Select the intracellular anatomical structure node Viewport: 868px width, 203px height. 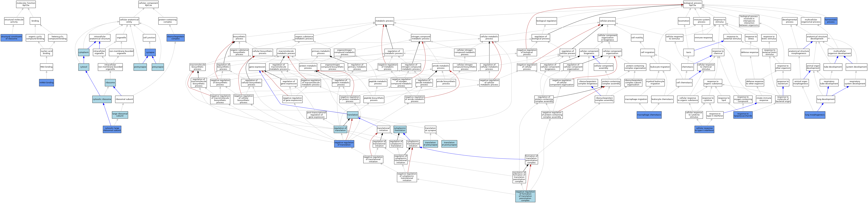coord(100,38)
